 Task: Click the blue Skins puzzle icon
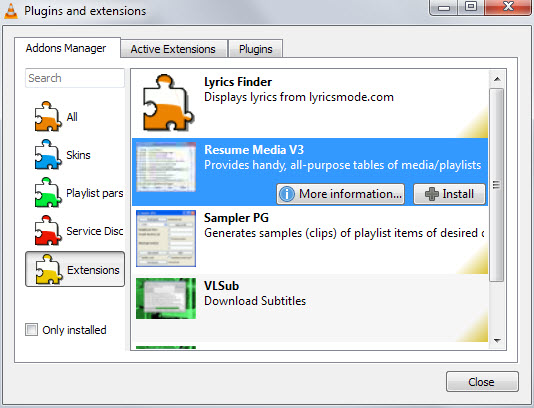click(x=48, y=155)
